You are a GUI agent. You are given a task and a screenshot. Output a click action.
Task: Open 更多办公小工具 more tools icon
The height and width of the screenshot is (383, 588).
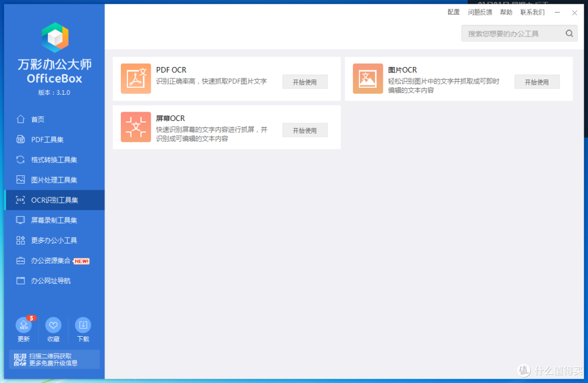click(x=21, y=240)
